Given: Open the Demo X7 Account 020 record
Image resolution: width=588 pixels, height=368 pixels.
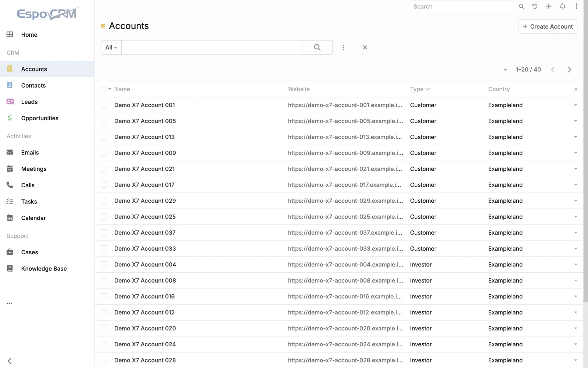Looking at the screenshot, I should (145, 328).
